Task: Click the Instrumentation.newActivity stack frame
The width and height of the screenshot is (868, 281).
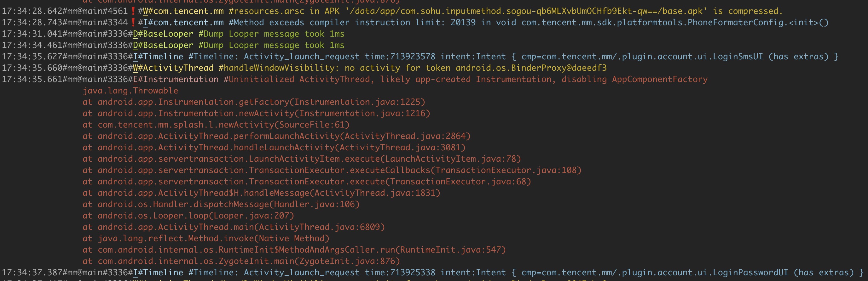Action: tap(257, 113)
